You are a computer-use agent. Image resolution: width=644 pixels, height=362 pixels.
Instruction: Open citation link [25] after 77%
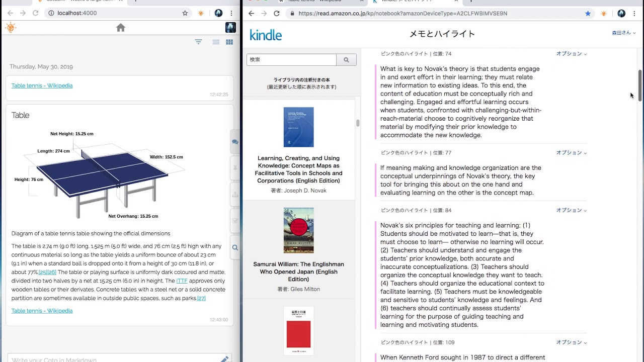[43, 273]
